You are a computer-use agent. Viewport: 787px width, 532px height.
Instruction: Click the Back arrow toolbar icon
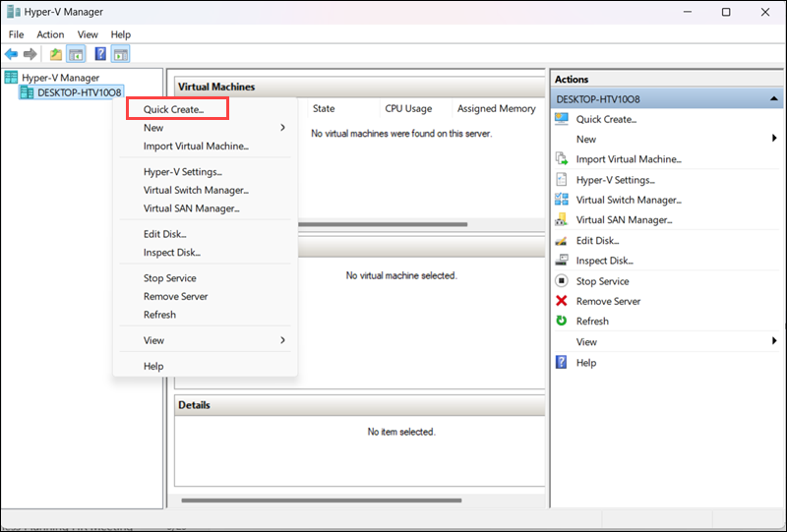(11, 54)
